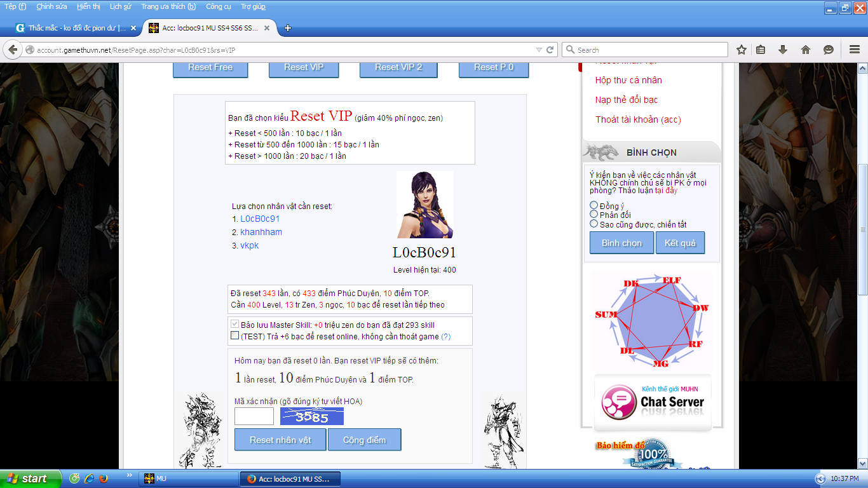Click Thoát tài khoản (acc) link

[638, 119]
